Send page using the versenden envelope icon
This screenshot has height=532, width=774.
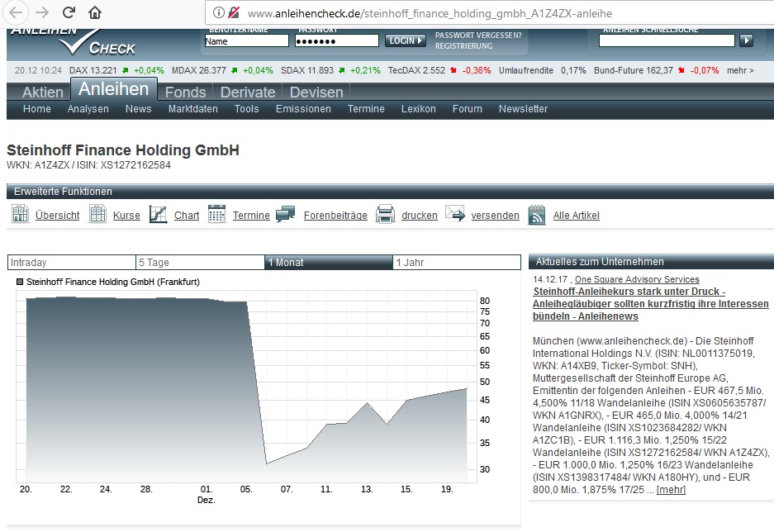click(453, 213)
